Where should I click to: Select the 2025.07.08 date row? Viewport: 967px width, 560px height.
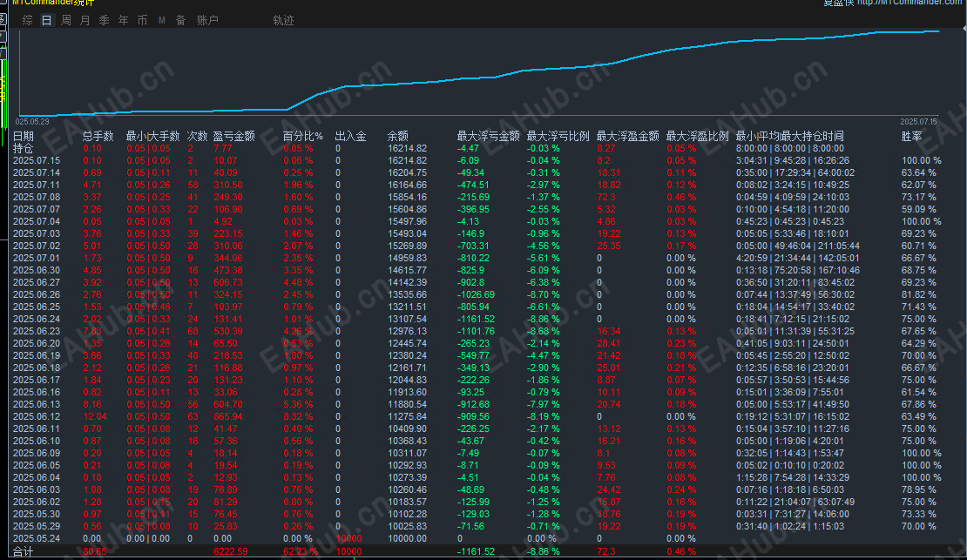point(37,198)
